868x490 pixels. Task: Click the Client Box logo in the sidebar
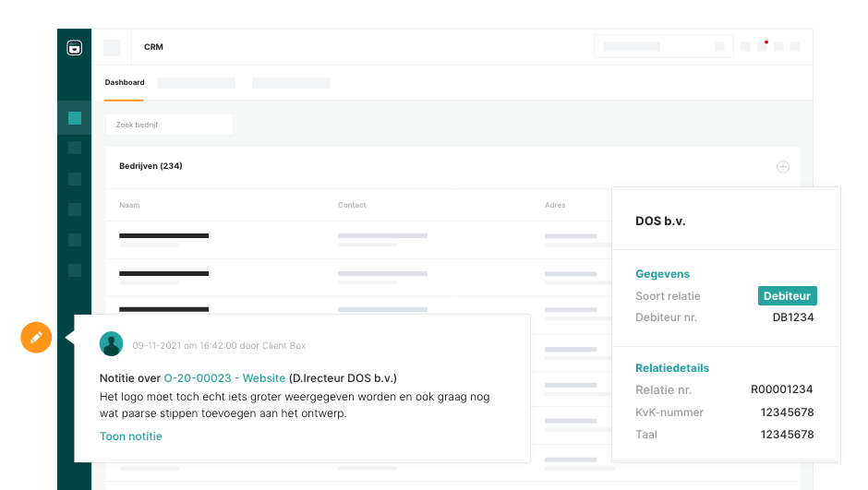click(75, 48)
